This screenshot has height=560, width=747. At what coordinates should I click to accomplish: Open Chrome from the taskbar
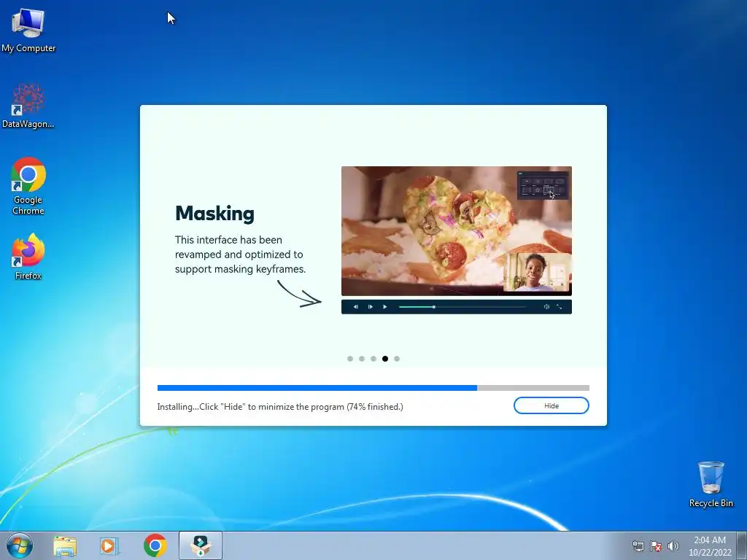155,545
